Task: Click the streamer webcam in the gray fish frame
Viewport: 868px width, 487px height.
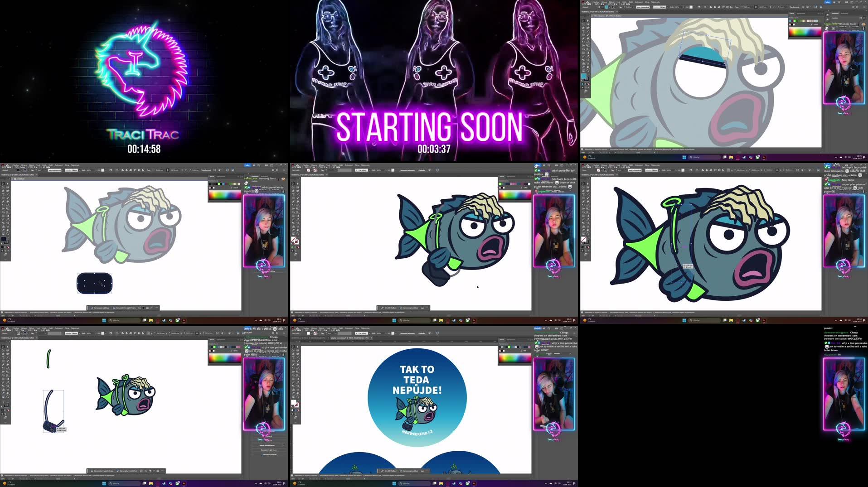Action: pyautogui.click(x=264, y=231)
